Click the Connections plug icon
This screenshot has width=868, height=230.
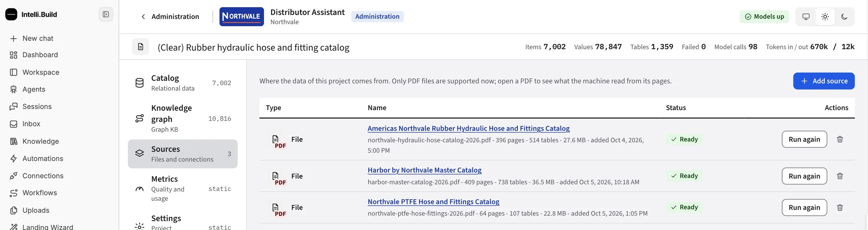coord(13,176)
